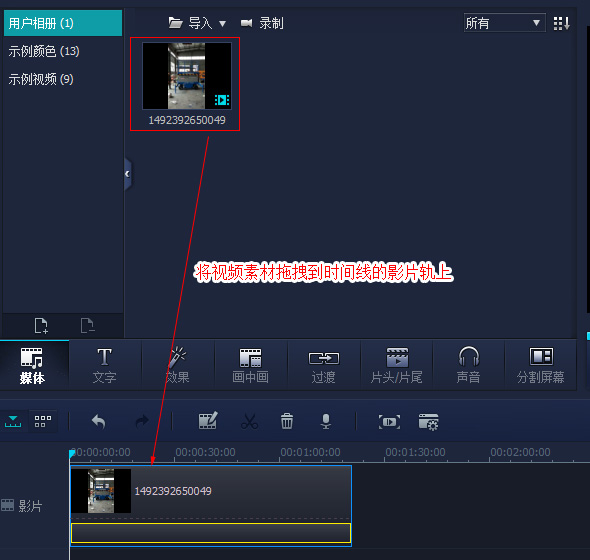Switch to storyboard view mode
The height and width of the screenshot is (560, 590).
[43, 421]
